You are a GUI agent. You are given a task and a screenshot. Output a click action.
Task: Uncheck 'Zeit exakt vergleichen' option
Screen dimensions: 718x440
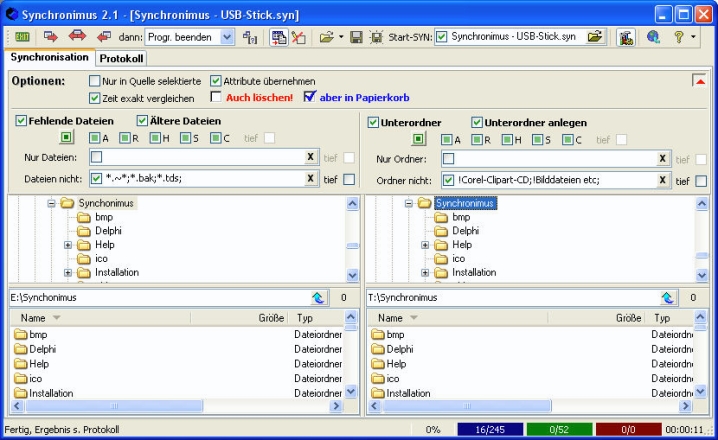(x=95, y=98)
